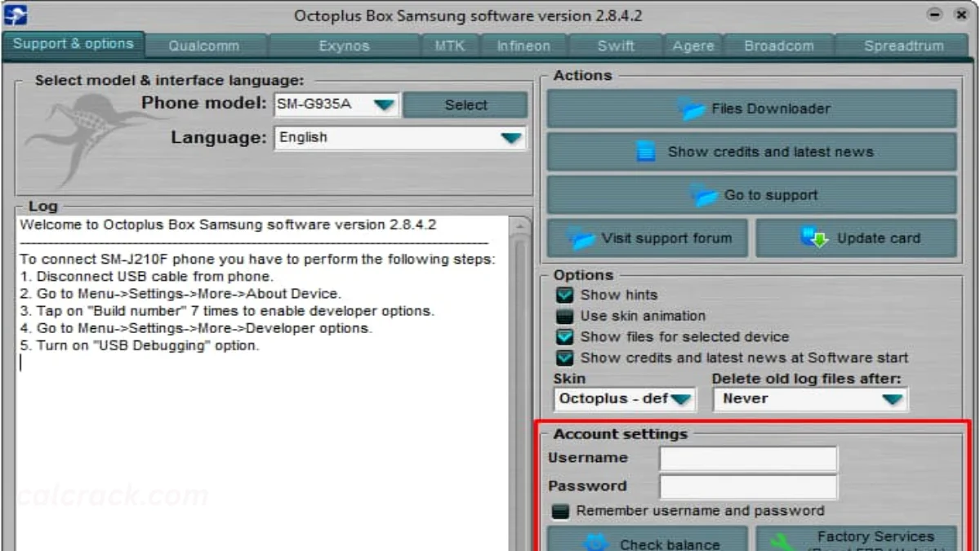Click the Username input field
The width and height of the screenshot is (980, 551).
748,459
